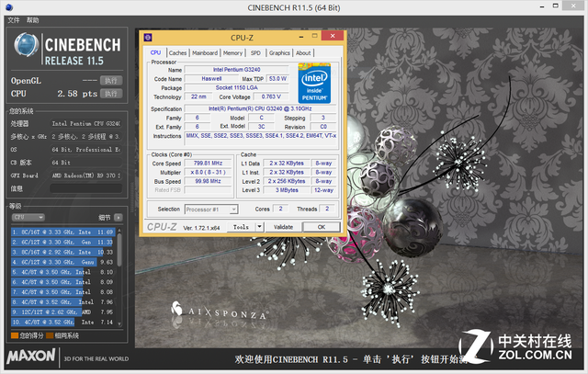Screen dimensions: 588x374
Task: Minimize the CPU-Z window
Action: [x=301, y=37]
